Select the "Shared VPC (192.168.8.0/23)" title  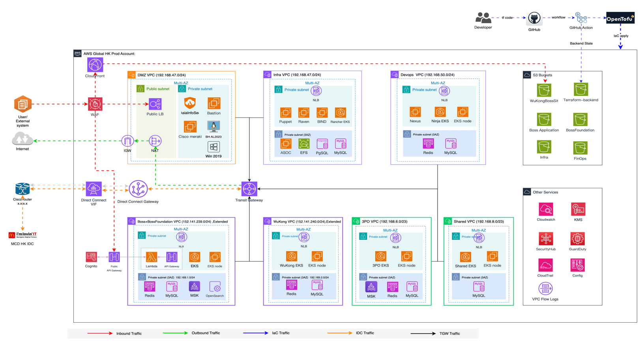coord(479,222)
